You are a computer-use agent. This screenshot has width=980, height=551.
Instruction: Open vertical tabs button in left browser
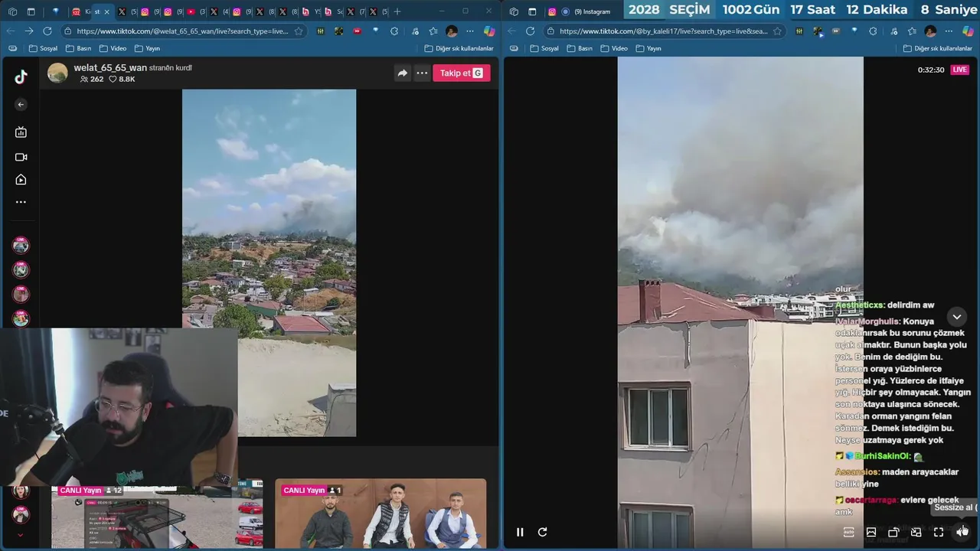coord(31,11)
